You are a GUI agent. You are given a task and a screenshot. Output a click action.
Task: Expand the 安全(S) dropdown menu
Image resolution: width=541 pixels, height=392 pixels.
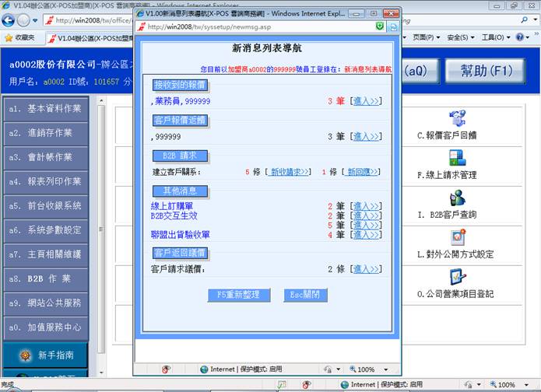click(x=461, y=37)
